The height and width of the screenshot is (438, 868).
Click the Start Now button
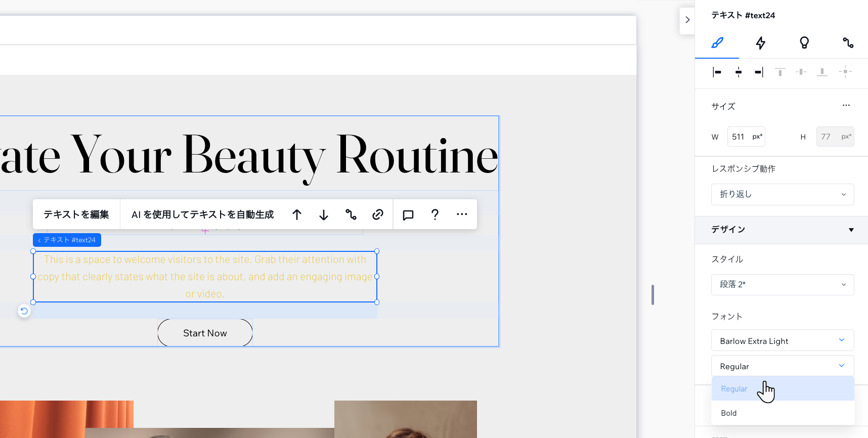point(205,333)
